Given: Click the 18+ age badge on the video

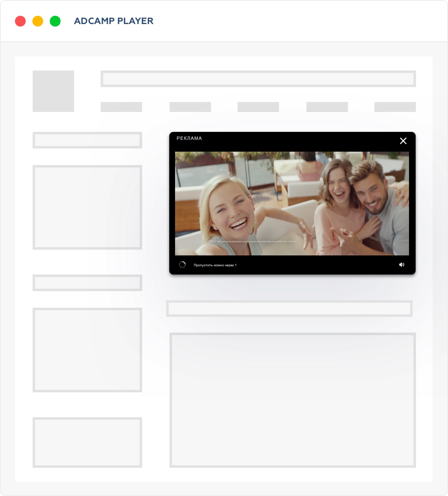Looking at the screenshot, I should pyautogui.click(x=212, y=241).
